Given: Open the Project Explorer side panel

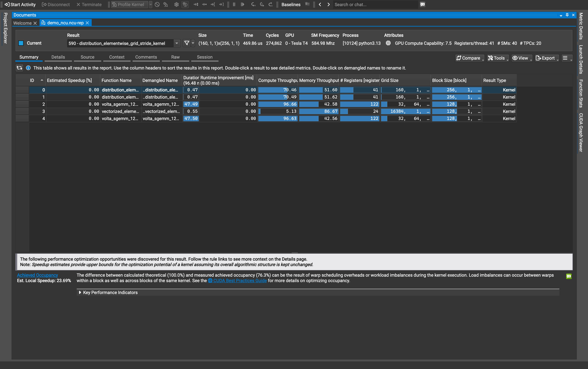Looking at the screenshot, I should pos(5,28).
